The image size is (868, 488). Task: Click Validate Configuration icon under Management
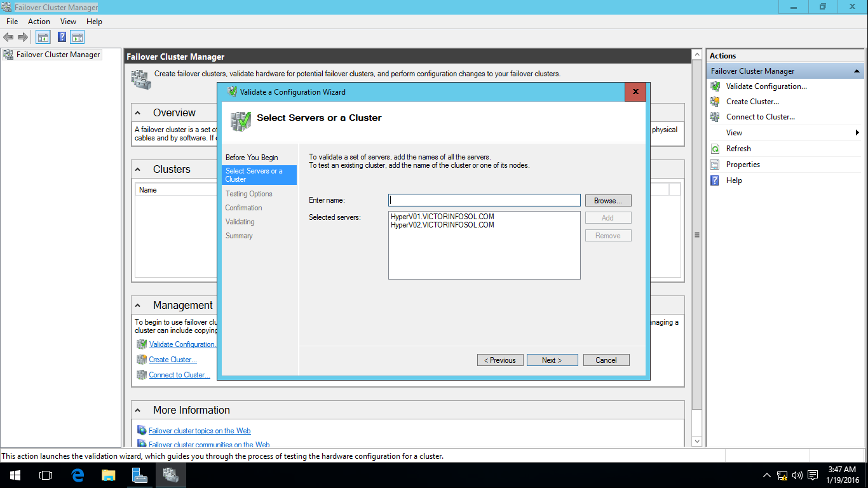pos(142,344)
